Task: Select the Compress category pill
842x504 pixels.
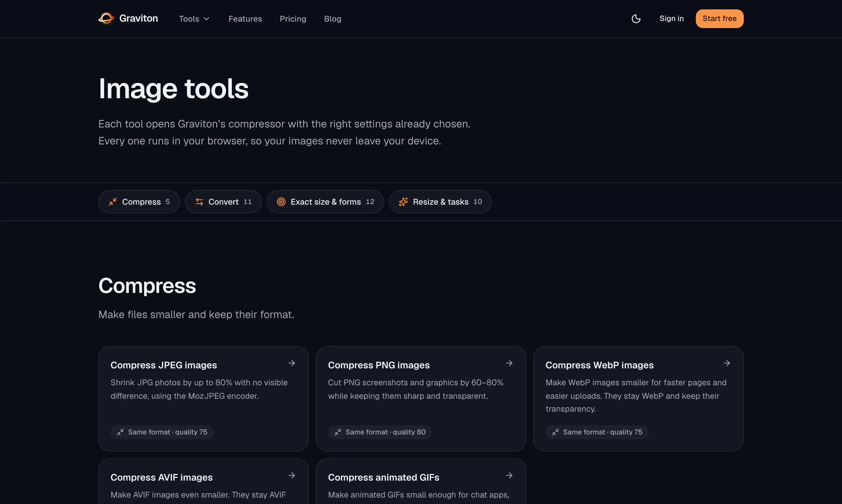Action: tap(139, 202)
